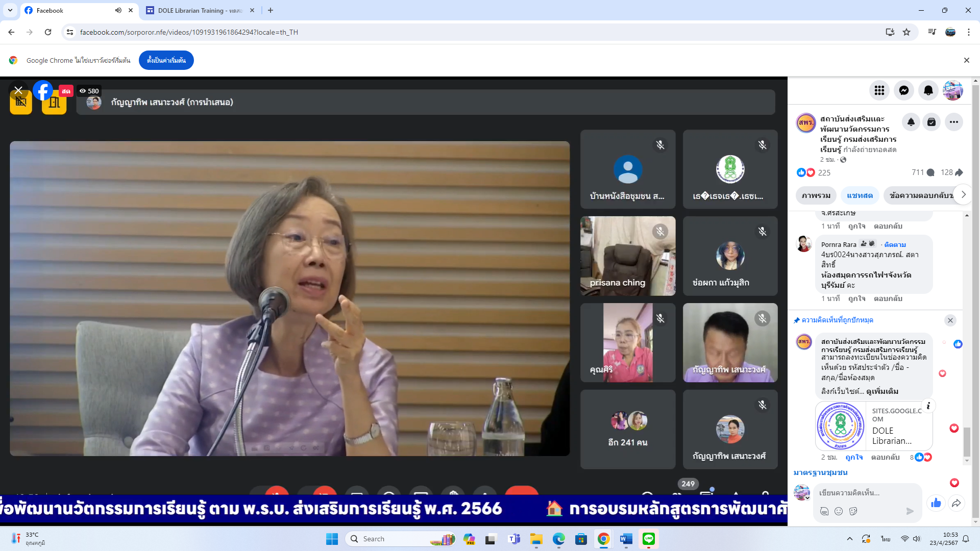Viewport: 980px width, 551px height.
Task: Insert a sticker using sticker icon
Action: point(853,511)
